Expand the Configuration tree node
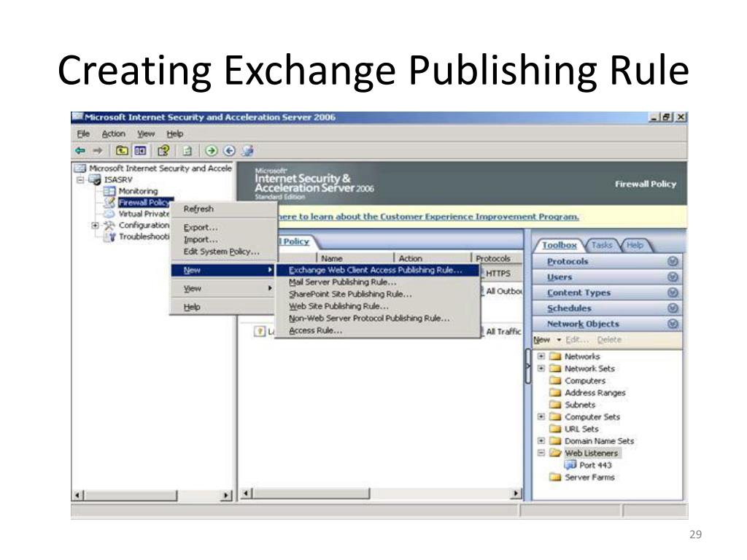This screenshot has height=560, width=747. (95, 225)
